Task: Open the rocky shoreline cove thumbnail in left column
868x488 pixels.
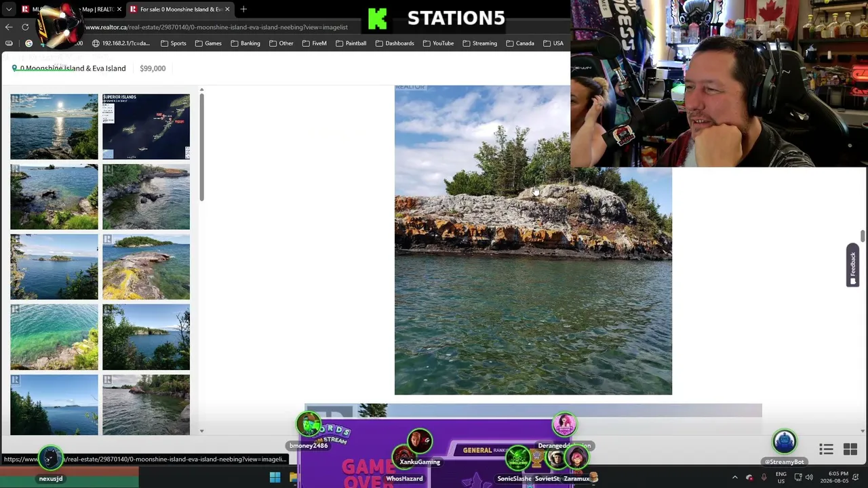Action: [54, 197]
